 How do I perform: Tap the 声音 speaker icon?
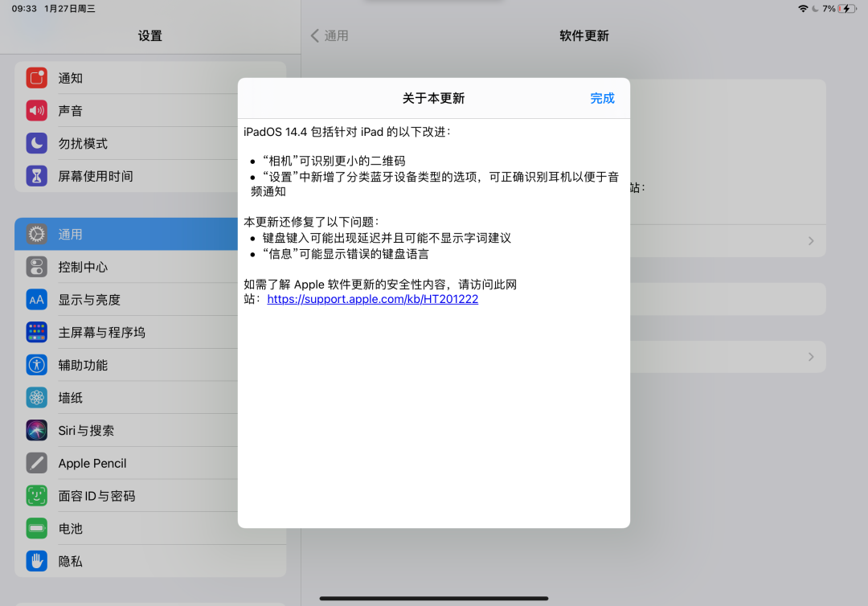coord(36,111)
